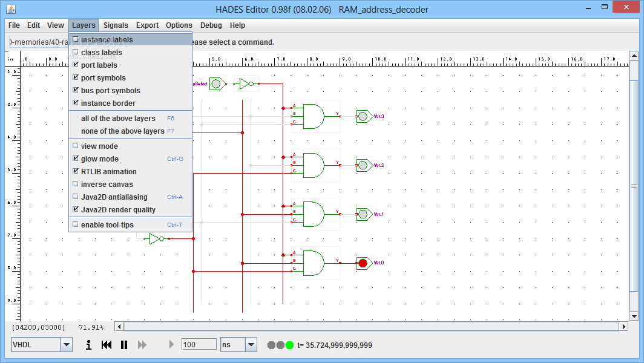Enable inverse canvas
The width and height of the screenshot is (644, 363).
coord(130,185)
